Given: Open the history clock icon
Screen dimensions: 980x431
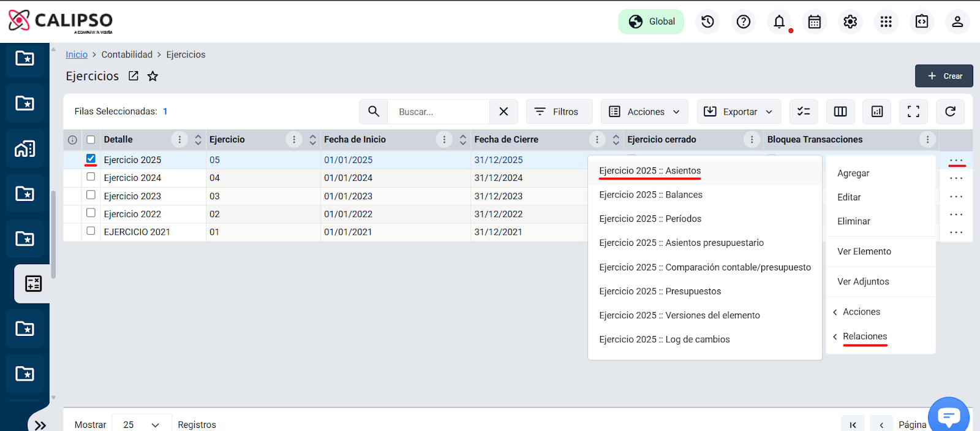Looking at the screenshot, I should pos(707,22).
